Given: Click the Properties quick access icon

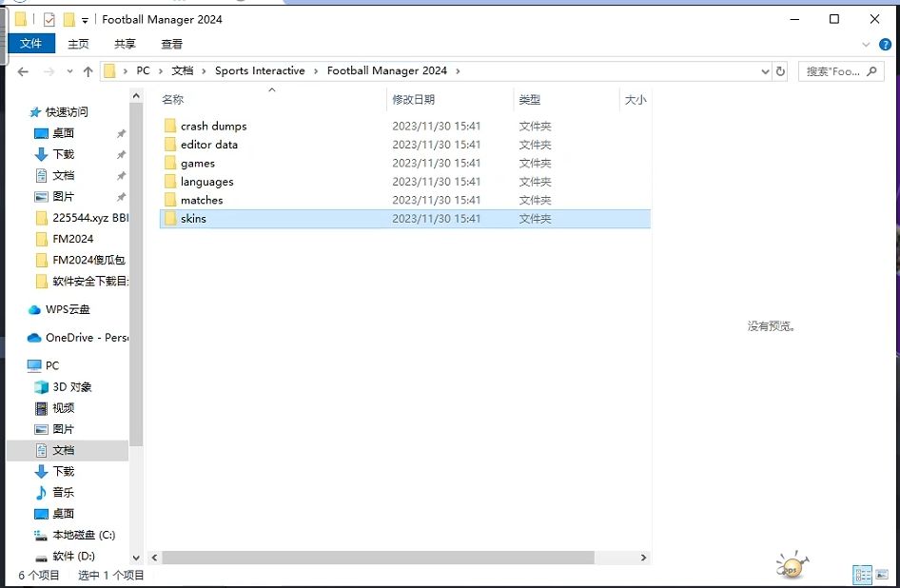Looking at the screenshot, I should coord(49,20).
